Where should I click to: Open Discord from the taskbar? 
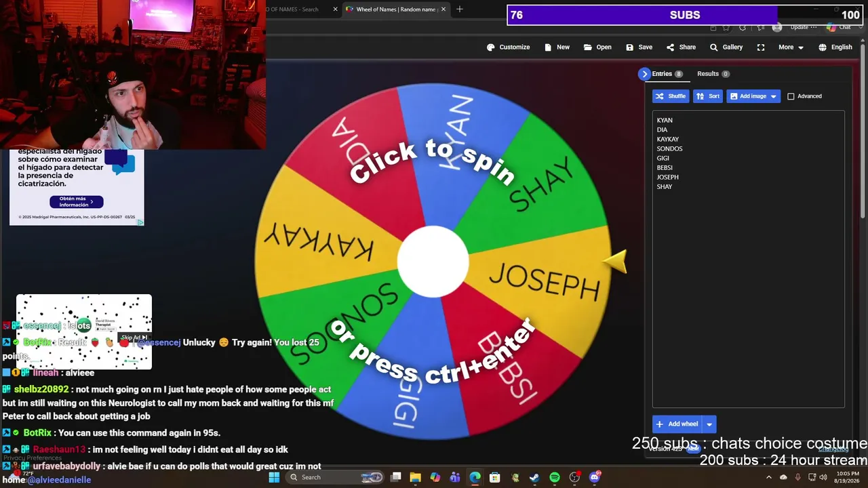(595, 477)
